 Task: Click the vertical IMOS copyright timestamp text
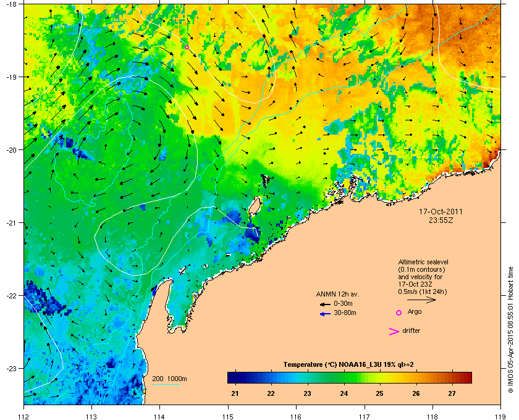(x=511, y=330)
